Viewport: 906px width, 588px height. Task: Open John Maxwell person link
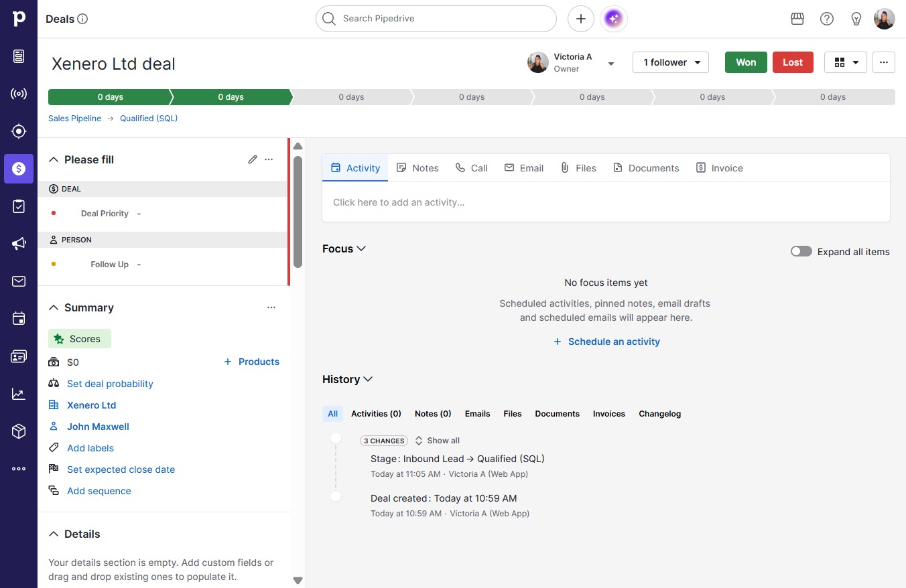click(x=98, y=427)
